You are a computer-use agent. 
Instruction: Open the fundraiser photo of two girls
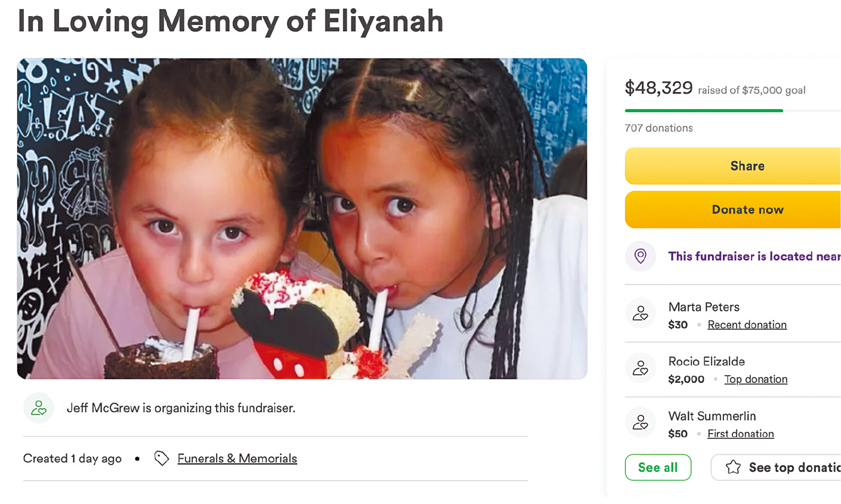[x=302, y=218]
